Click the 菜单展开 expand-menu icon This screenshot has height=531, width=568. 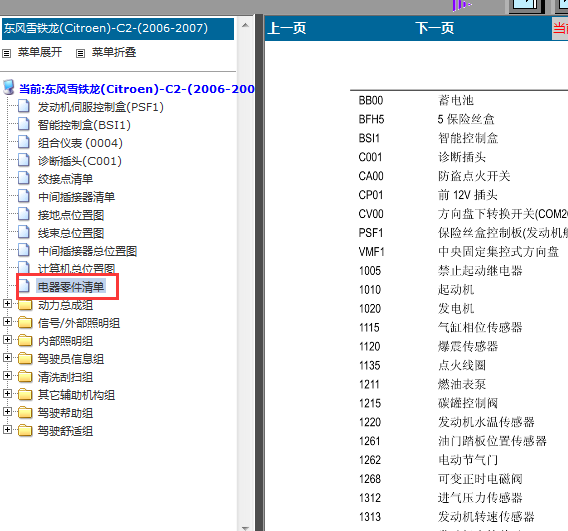7,54
